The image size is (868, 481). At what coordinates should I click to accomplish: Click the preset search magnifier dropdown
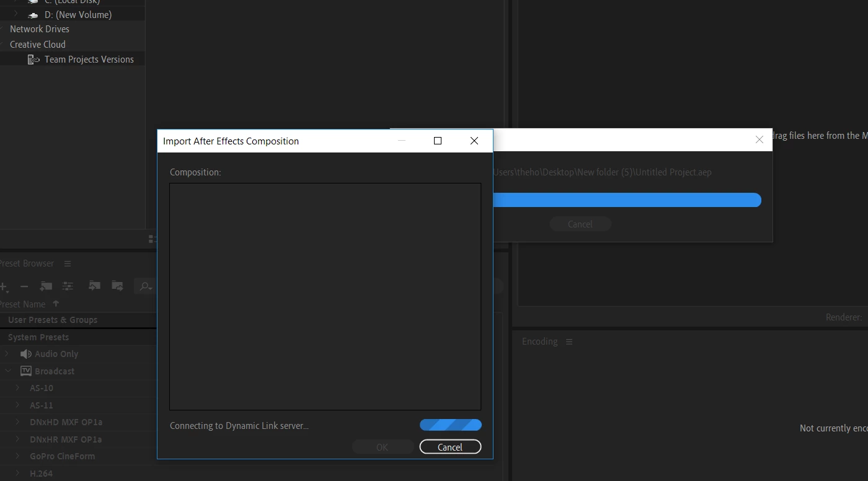[146, 286]
